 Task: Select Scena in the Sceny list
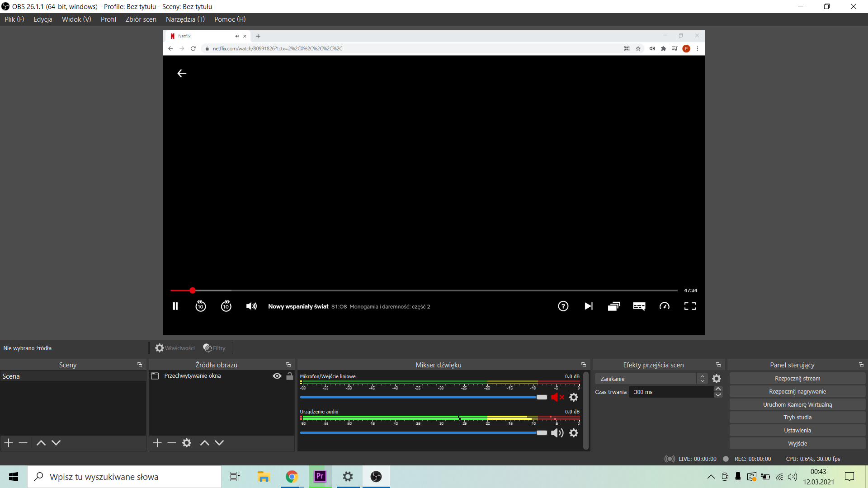(x=73, y=376)
